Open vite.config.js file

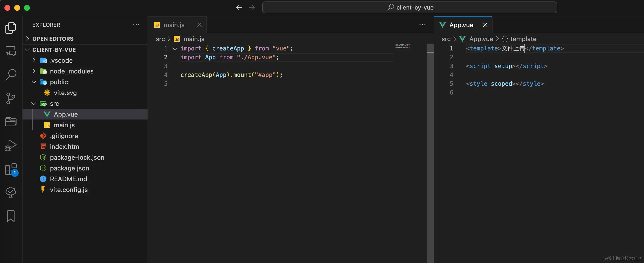[x=85, y=189]
